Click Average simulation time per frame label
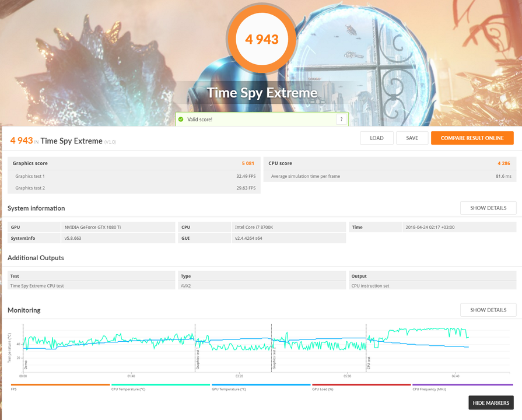The height and width of the screenshot is (420, 522). tap(305, 176)
